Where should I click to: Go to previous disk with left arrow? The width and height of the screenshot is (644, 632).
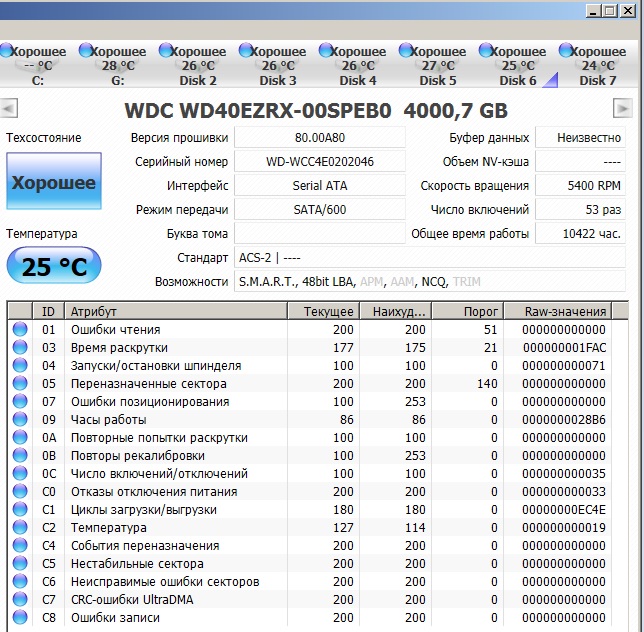(9, 109)
